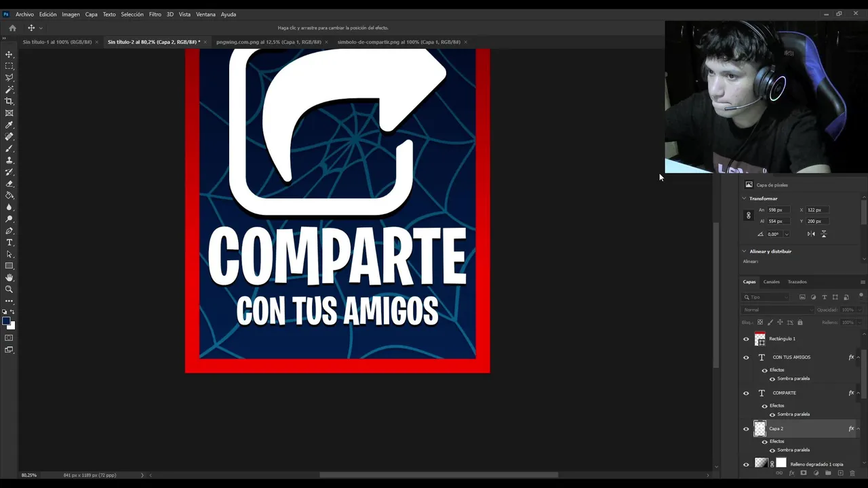The height and width of the screenshot is (488, 868).
Task: Add a layer mask
Action: [x=804, y=473]
